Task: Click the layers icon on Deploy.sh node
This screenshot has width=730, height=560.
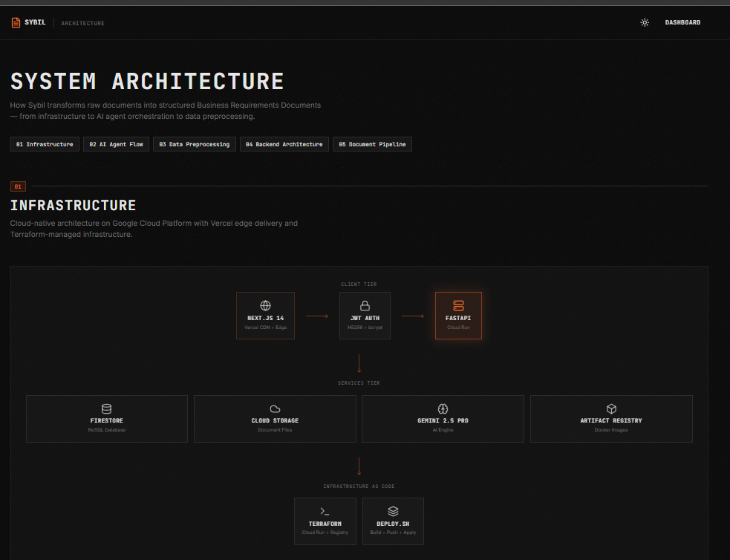Action: pos(393,511)
